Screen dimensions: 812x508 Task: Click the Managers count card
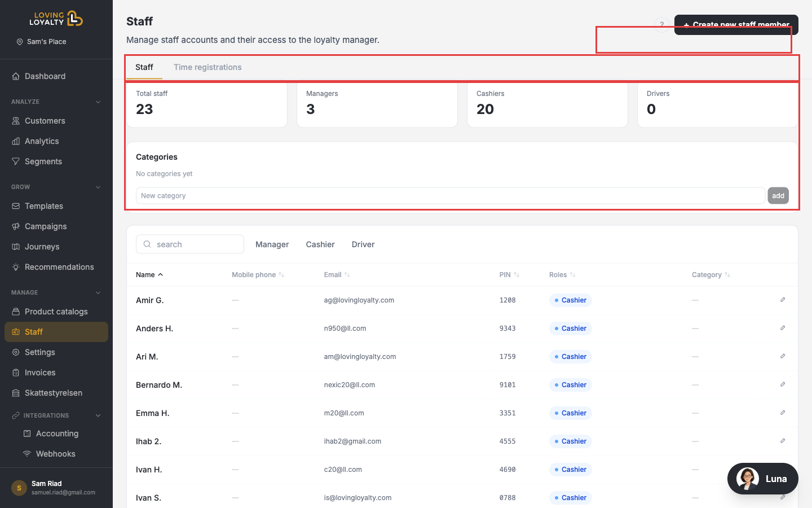click(x=377, y=104)
